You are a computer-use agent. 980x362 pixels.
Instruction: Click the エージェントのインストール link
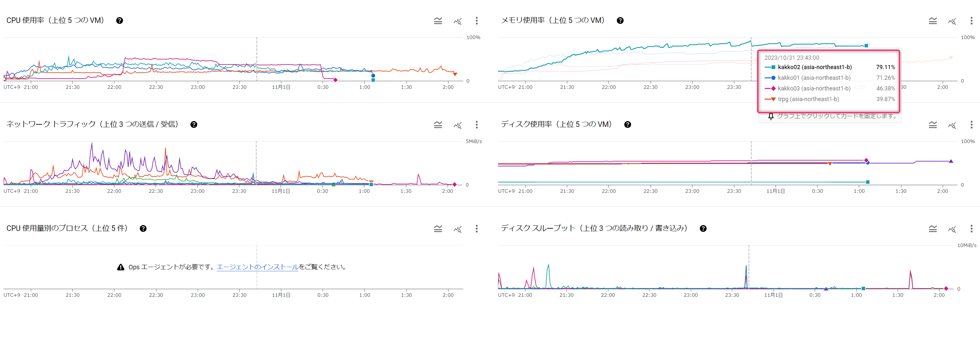coord(258,267)
